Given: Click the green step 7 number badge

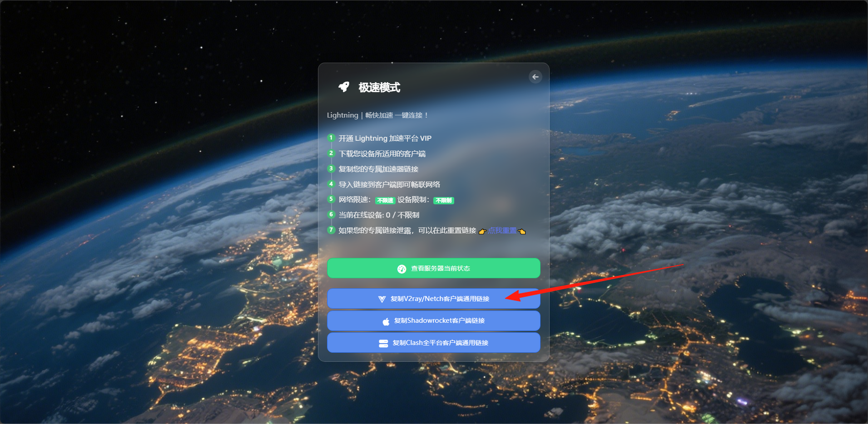Looking at the screenshot, I should pyautogui.click(x=331, y=230).
